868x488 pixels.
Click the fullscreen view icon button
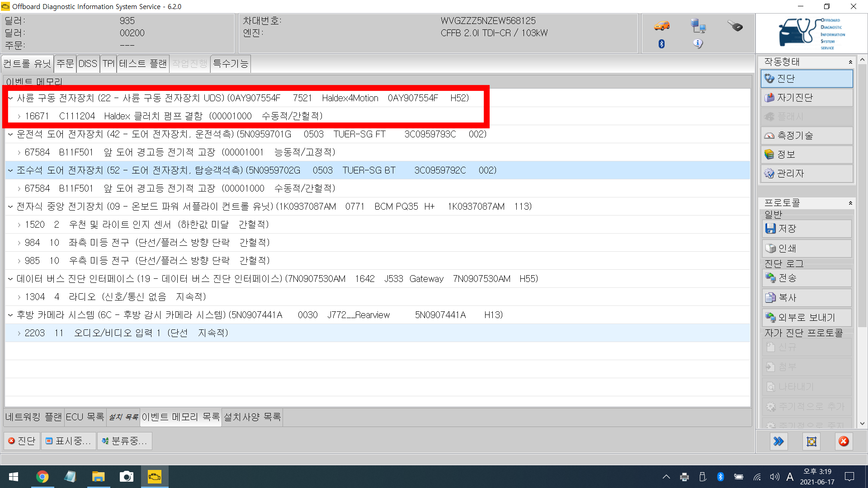tap(811, 441)
